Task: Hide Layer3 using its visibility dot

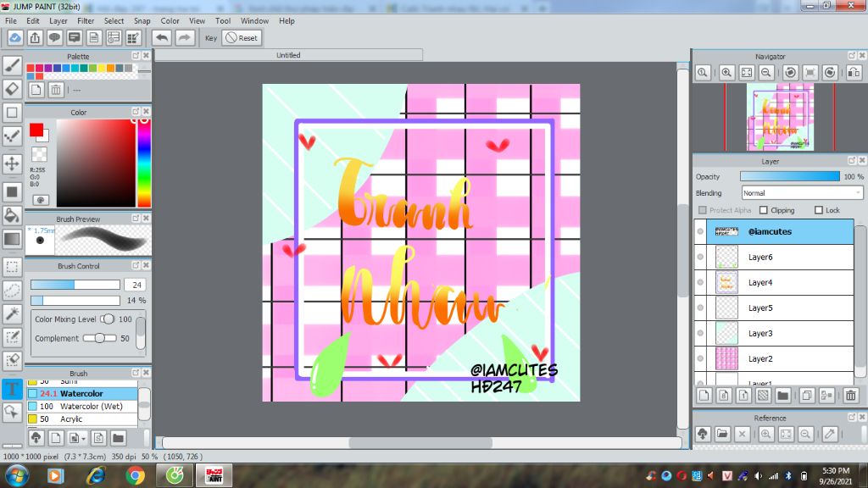Action: pos(700,333)
